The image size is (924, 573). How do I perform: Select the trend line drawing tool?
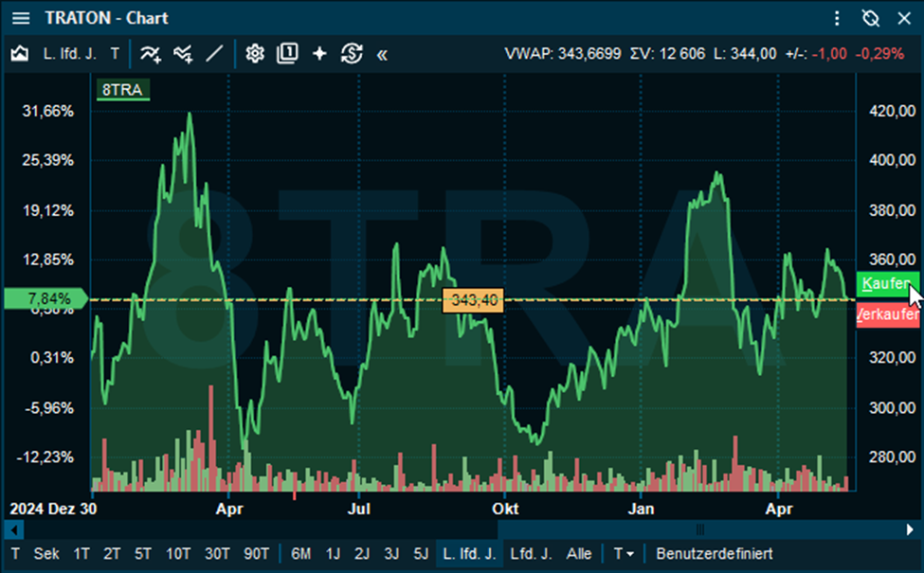point(214,54)
